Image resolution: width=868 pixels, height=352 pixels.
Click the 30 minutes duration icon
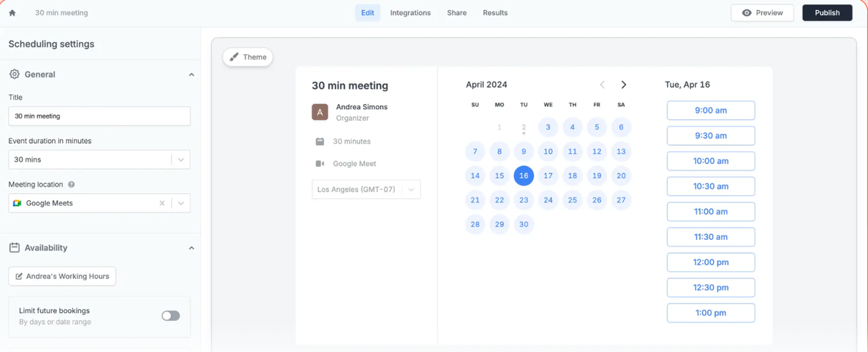point(320,142)
